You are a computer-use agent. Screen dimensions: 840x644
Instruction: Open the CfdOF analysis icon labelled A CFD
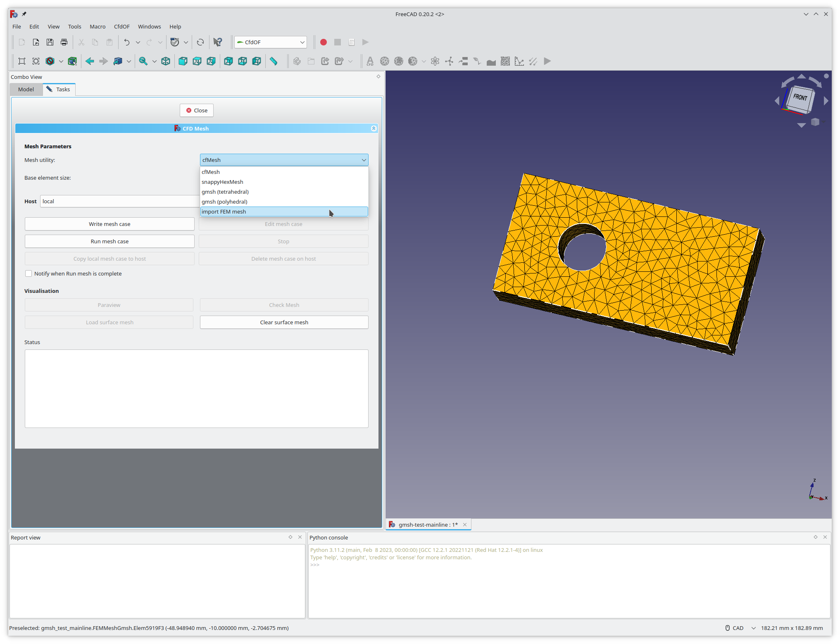370,61
